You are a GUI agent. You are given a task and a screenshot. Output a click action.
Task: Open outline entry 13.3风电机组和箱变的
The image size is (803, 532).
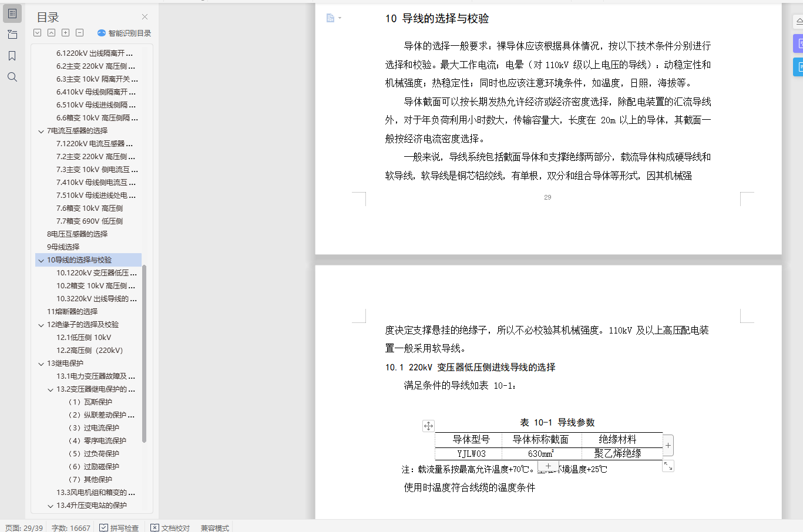[96, 492]
